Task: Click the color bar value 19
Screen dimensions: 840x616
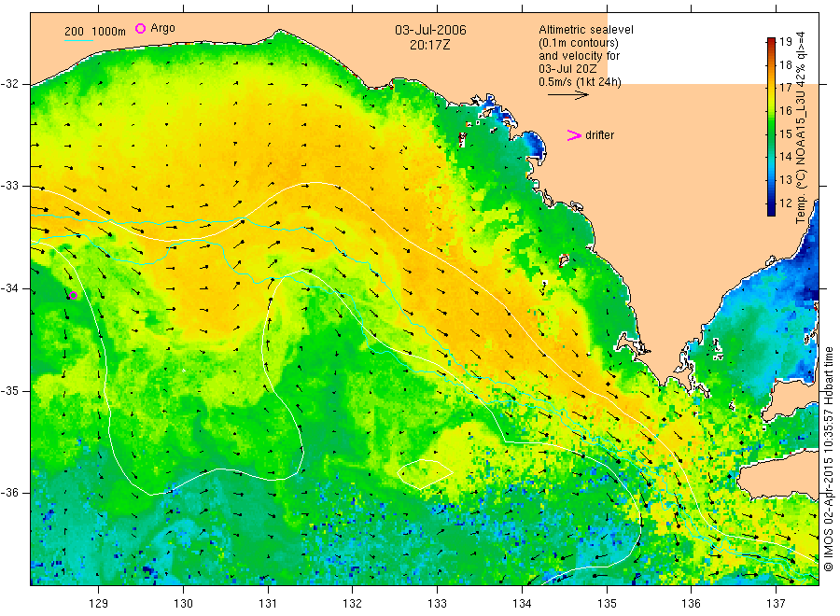Action: point(785,42)
